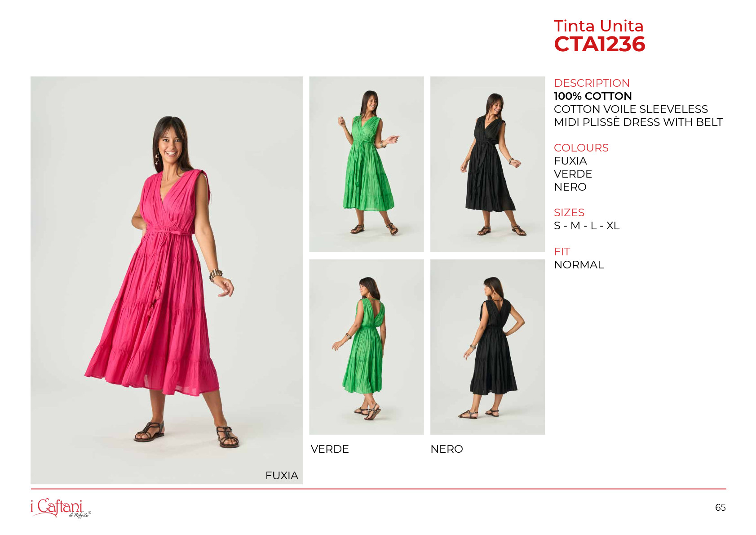756x535 pixels.
Task: Click the CTA1236 product code heading
Action: click(x=599, y=44)
